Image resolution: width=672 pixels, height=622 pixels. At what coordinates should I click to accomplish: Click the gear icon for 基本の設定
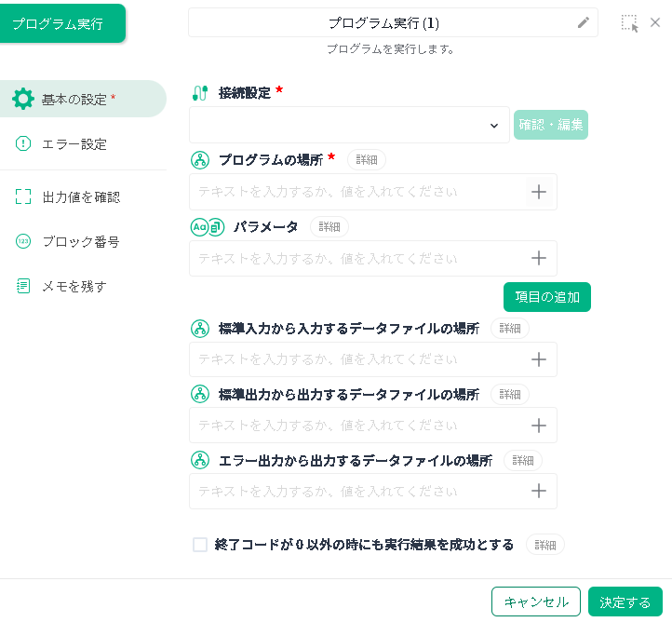[23, 99]
